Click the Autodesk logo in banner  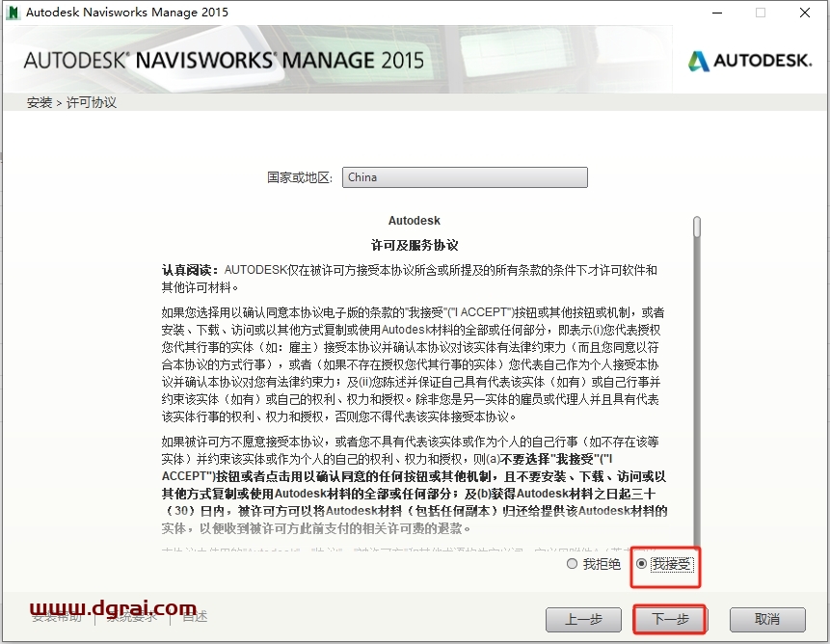point(750,61)
